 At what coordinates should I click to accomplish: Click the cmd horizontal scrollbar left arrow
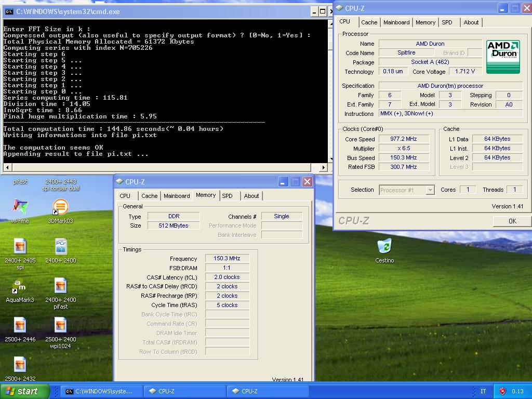[x=7, y=167]
